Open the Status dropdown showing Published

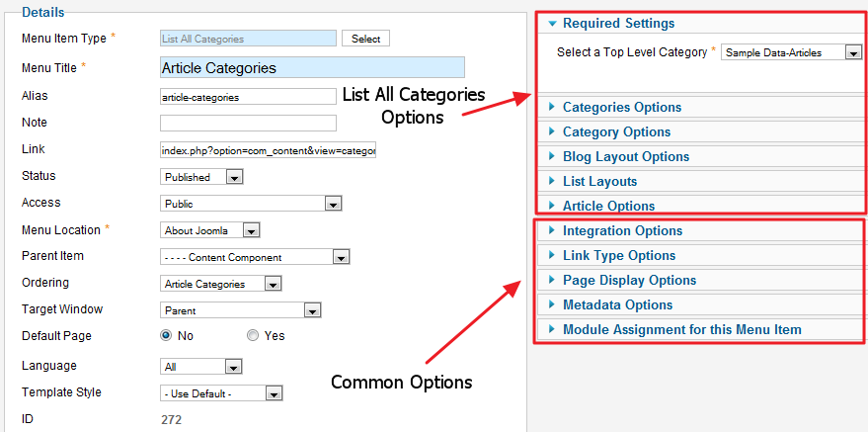click(201, 177)
